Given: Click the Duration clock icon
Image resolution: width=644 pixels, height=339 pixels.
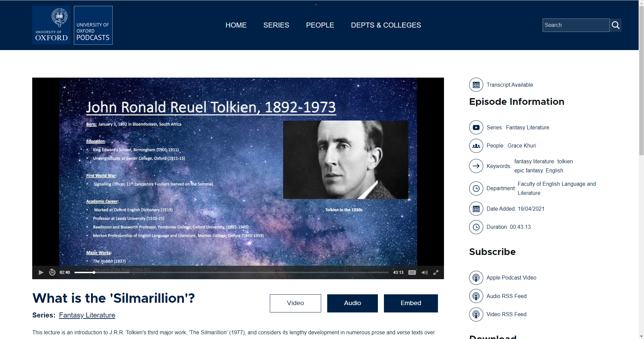Looking at the screenshot, I should coord(476,227).
